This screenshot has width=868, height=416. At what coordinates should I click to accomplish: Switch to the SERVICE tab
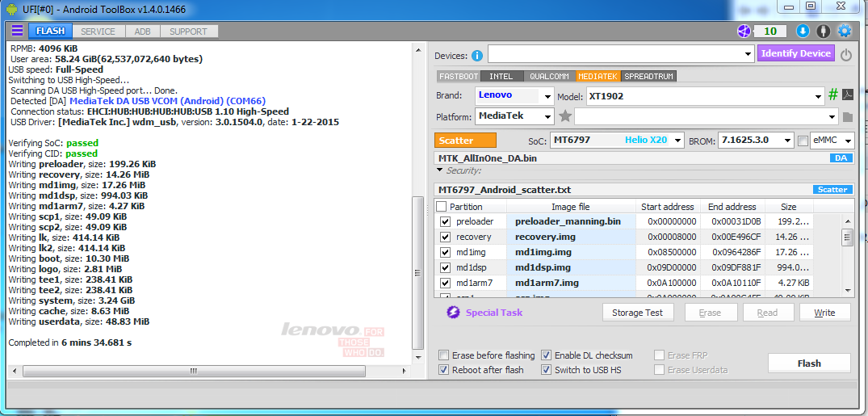click(x=98, y=32)
